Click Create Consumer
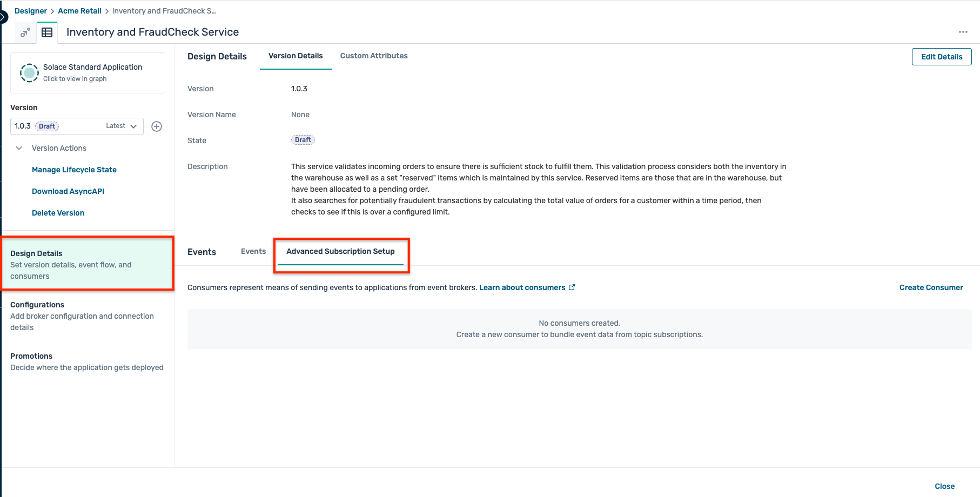 (931, 287)
